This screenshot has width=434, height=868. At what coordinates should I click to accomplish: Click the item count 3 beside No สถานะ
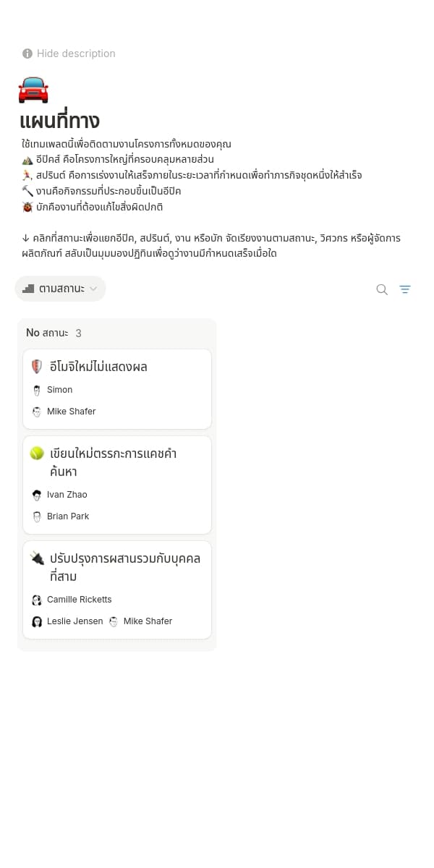(78, 333)
